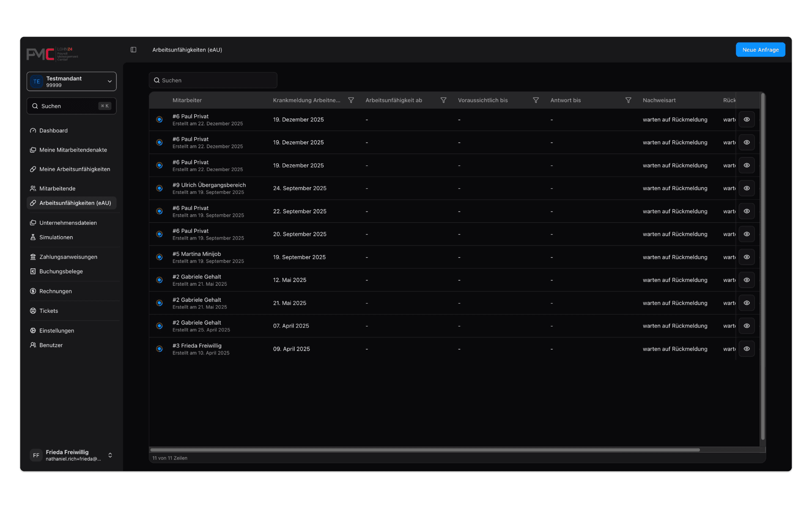This screenshot has width=812, height=508.
Task: Click the Neue Anfrage button
Action: click(760, 50)
